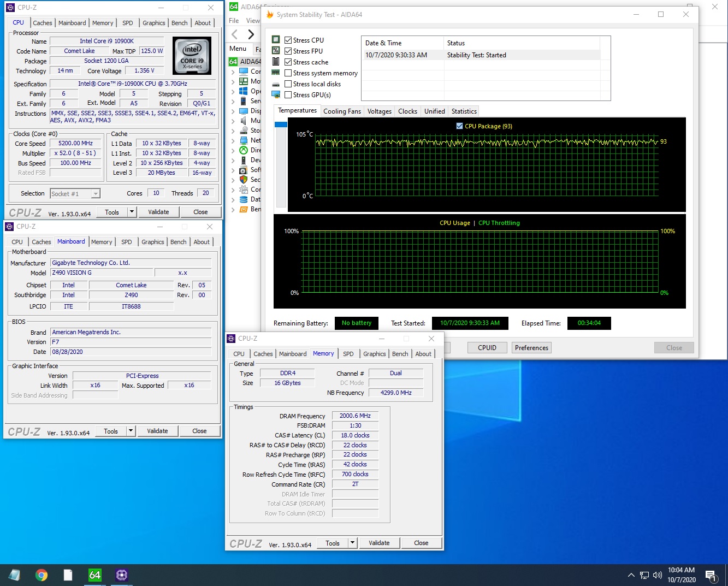Click the CPUID button in stability test
Viewport: 728px width, 586px height.
pos(487,348)
